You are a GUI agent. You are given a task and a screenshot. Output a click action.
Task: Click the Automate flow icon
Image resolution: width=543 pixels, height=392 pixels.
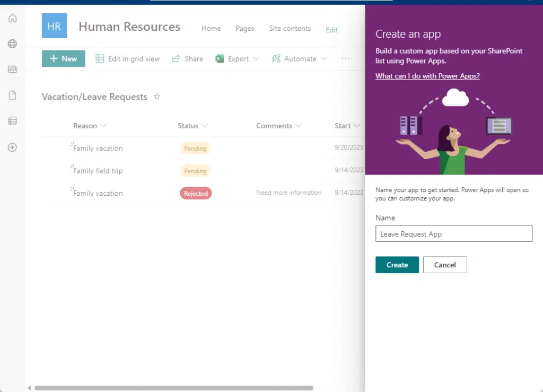point(276,58)
